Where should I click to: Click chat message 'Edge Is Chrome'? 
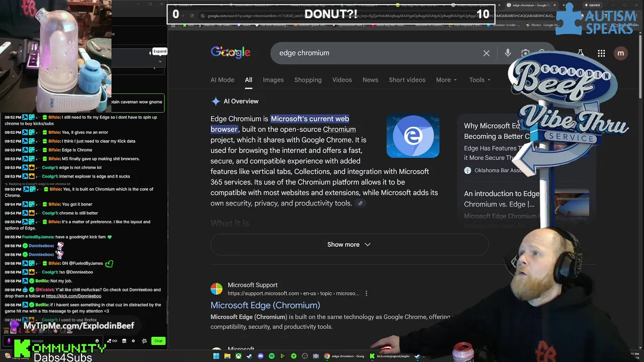pos(77,150)
